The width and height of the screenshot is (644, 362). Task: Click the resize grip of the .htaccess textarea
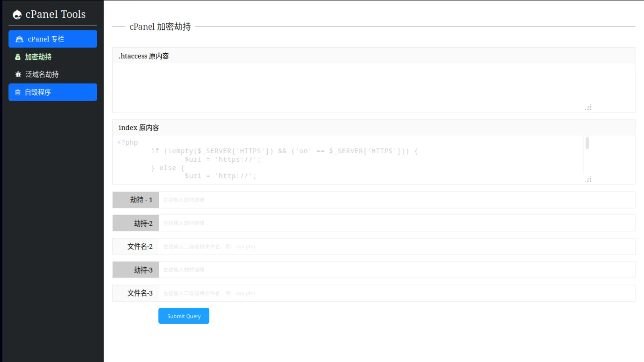coord(588,107)
